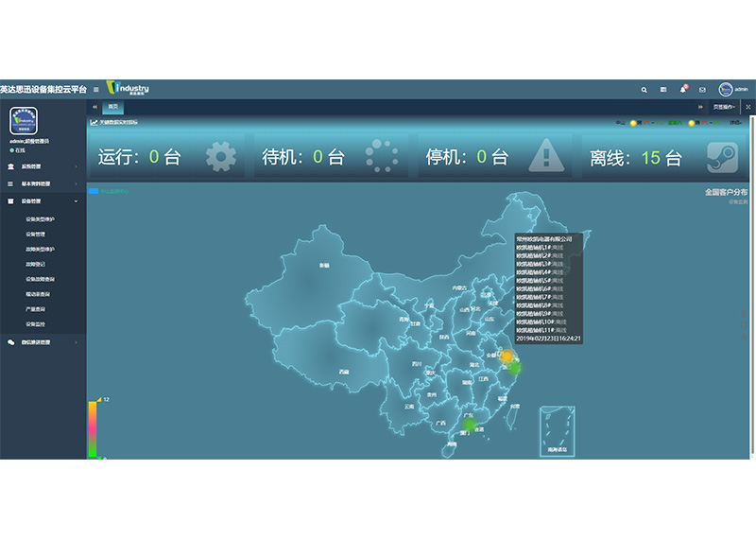Viewport: 756px width, 539px height.
Task: Click the loading dots icon in 待机 card
Action: [382, 156]
